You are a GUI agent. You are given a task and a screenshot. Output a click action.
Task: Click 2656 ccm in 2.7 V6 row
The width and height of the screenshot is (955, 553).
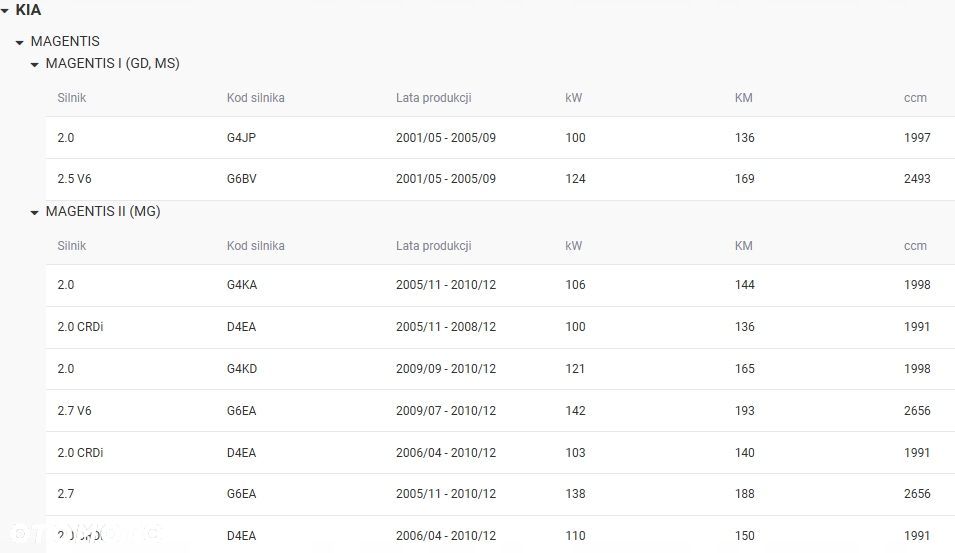click(x=917, y=411)
